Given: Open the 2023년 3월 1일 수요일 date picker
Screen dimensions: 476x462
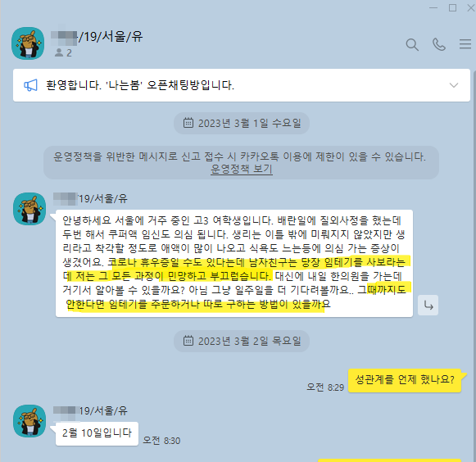Looking at the screenshot, I should coord(242,123).
